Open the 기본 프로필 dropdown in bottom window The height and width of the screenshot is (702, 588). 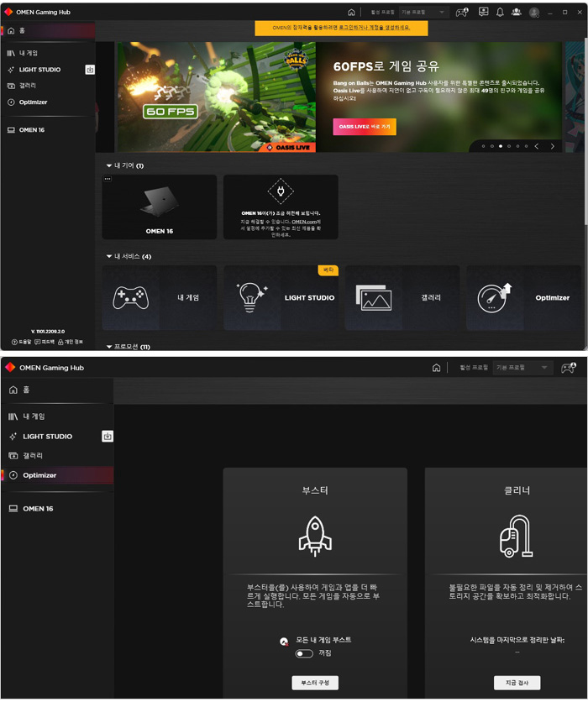coord(522,368)
